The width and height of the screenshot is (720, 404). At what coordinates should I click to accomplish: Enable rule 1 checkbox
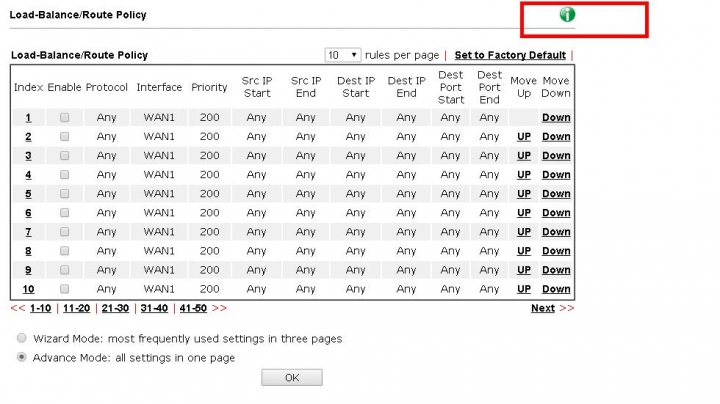[64, 118]
